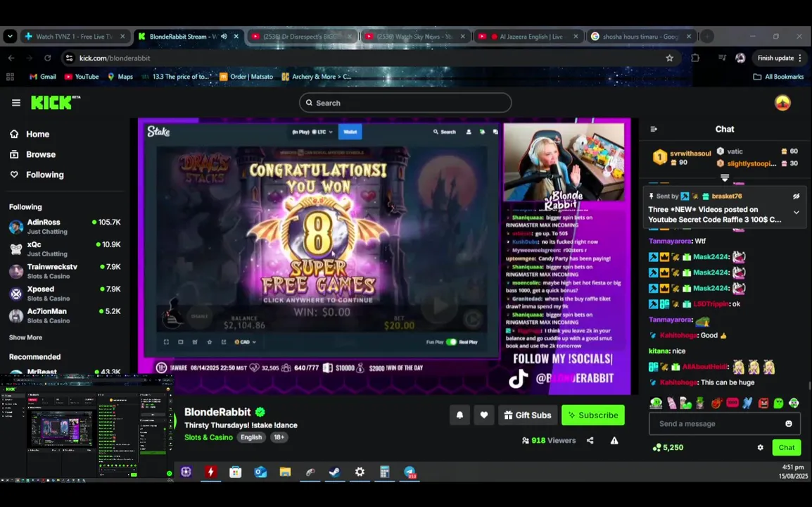
Task: Expand the pinned message with the chevron
Action: coord(796,213)
